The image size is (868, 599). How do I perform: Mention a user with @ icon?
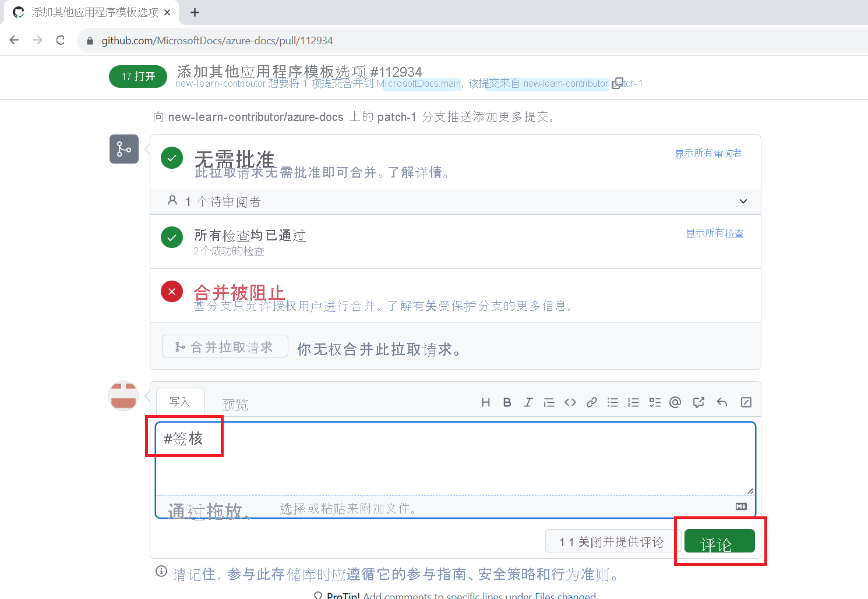click(x=675, y=402)
